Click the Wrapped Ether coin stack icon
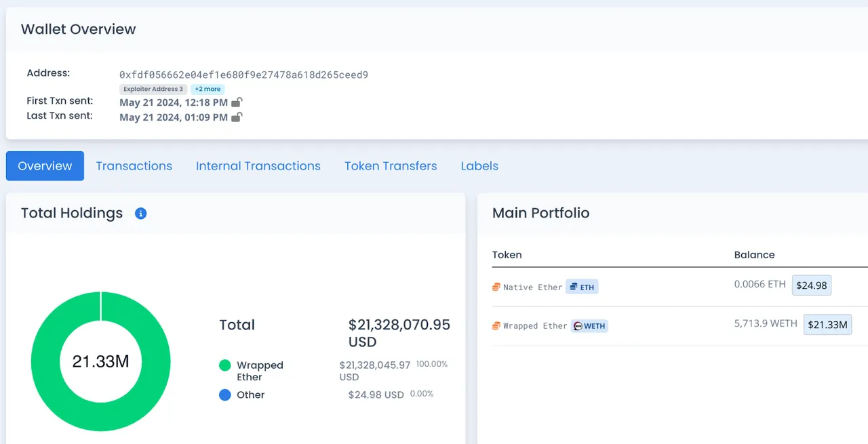868x444 pixels. point(496,326)
